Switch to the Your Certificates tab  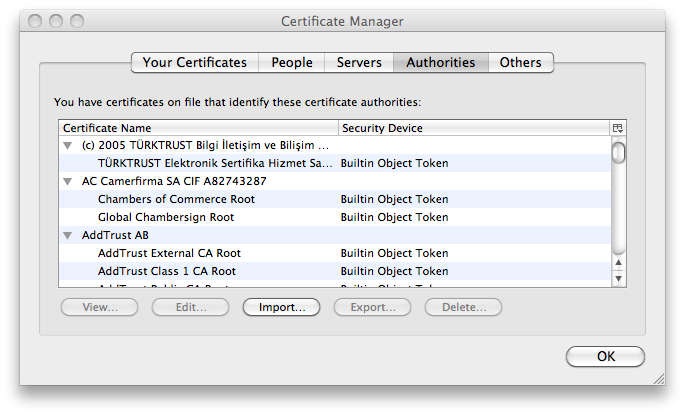point(194,62)
